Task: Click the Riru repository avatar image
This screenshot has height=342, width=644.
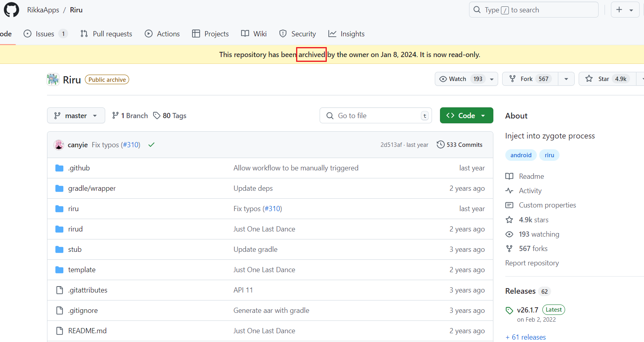Action: point(53,79)
